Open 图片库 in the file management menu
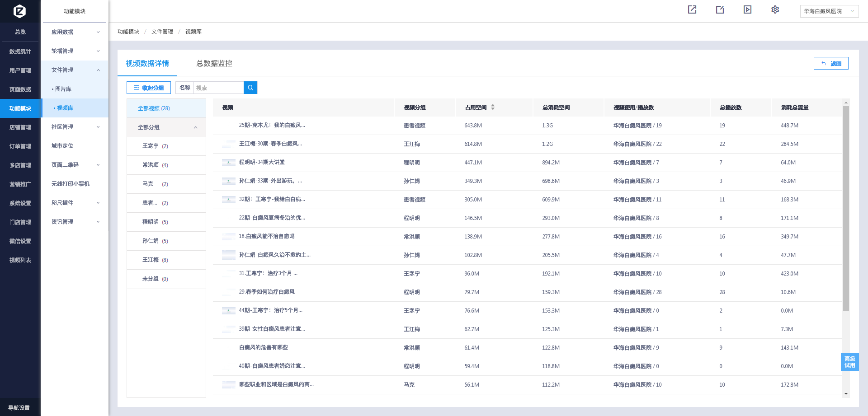Image resolution: width=868 pixels, height=416 pixels. click(63, 89)
